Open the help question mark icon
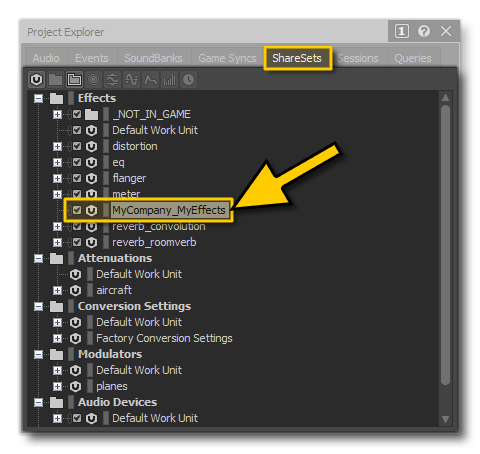The image size is (480, 454). point(424,31)
